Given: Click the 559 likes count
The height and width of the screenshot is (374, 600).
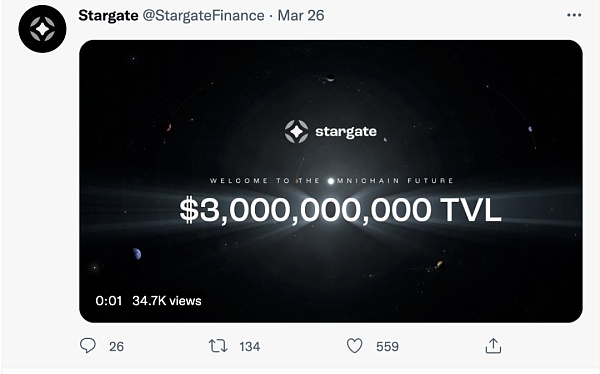Looking at the screenshot, I should (387, 347).
